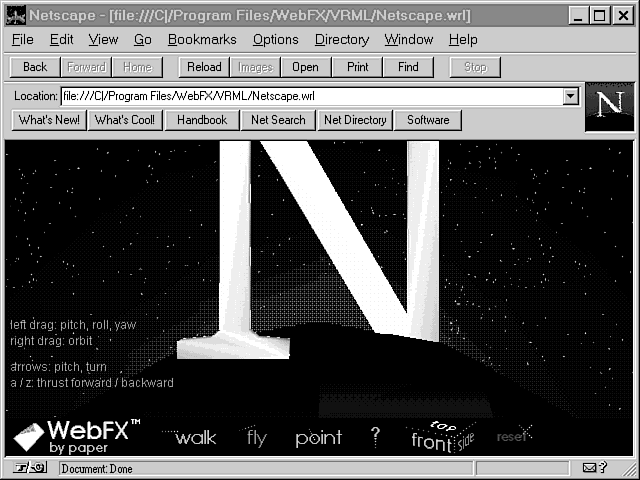Click the 'Document: Done' status text
Viewport: 640px width, 480px height.
point(97,469)
